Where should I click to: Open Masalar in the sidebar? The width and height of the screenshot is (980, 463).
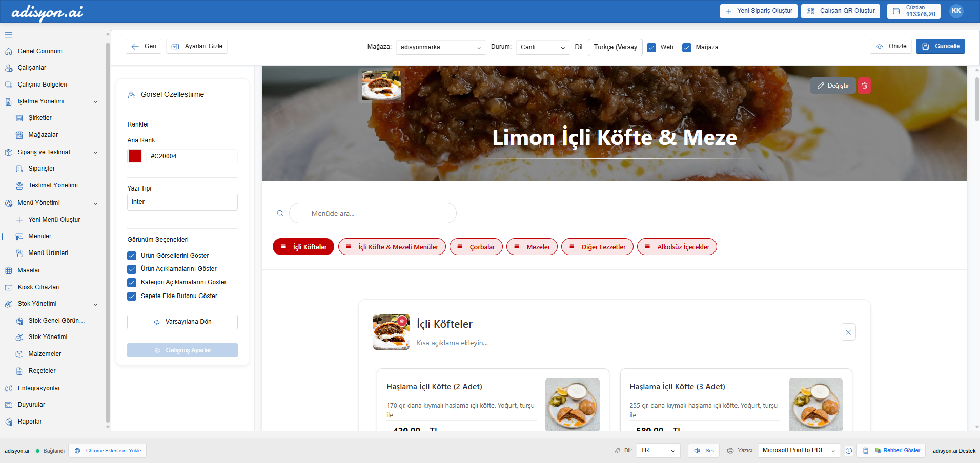click(29, 270)
